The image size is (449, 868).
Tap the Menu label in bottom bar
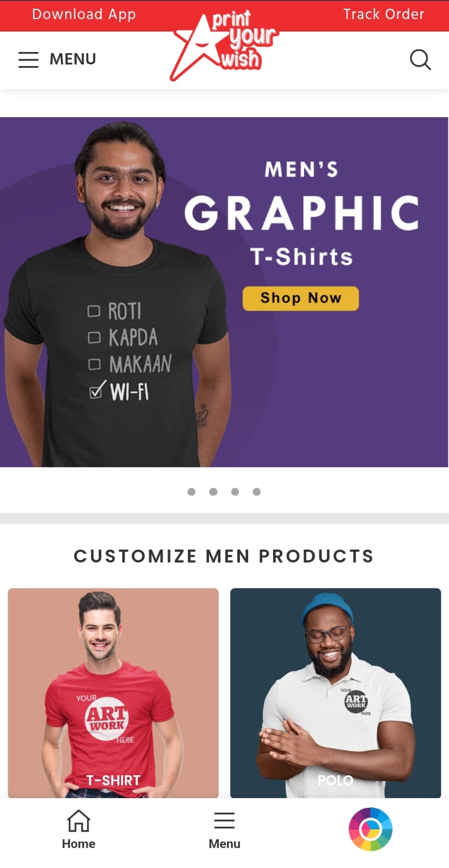click(224, 844)
